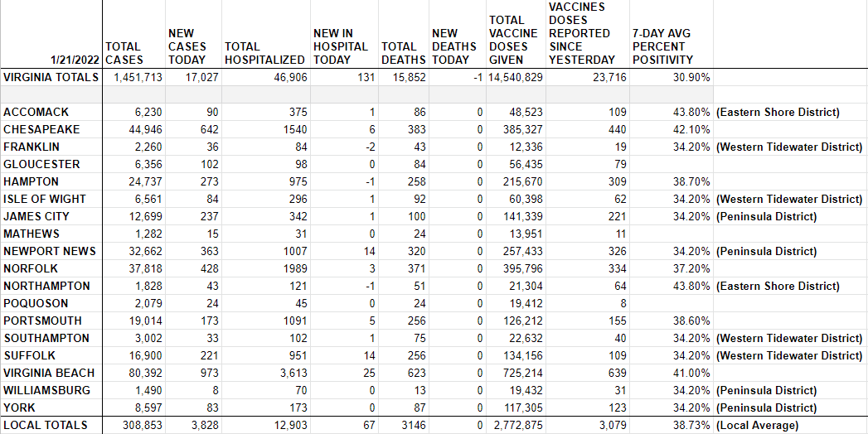Screen dimensions: 868x434
Task: Select Virginia new cases cell 17,027
Action: (201, 77)
